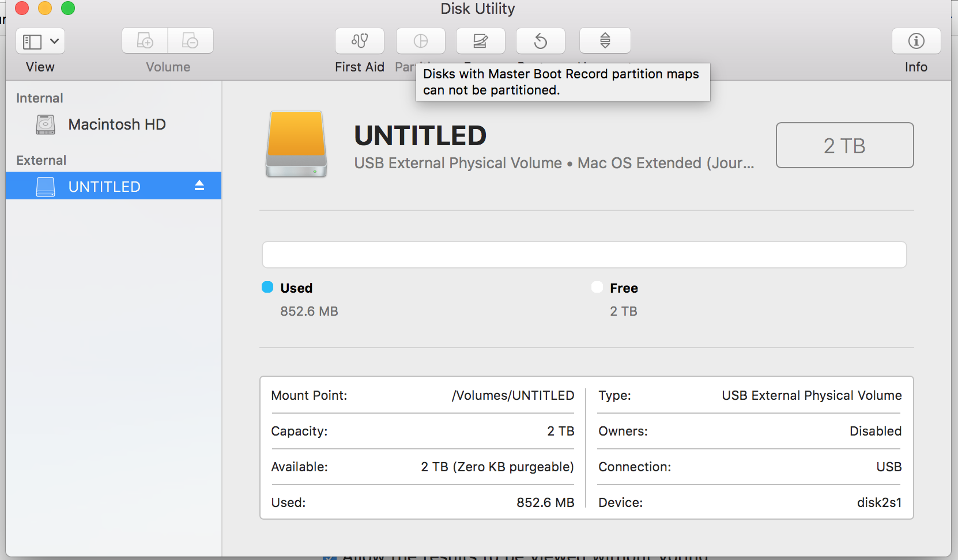The height and width of the screenshot is (560, 958).
Task: Click the First Aid label
Action: tap(360, 67)
